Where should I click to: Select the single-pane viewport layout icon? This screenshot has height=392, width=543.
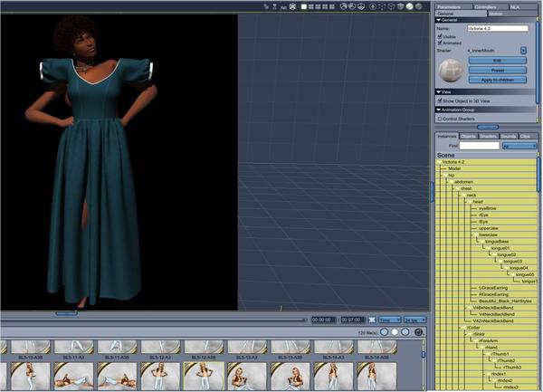[302, 6]
